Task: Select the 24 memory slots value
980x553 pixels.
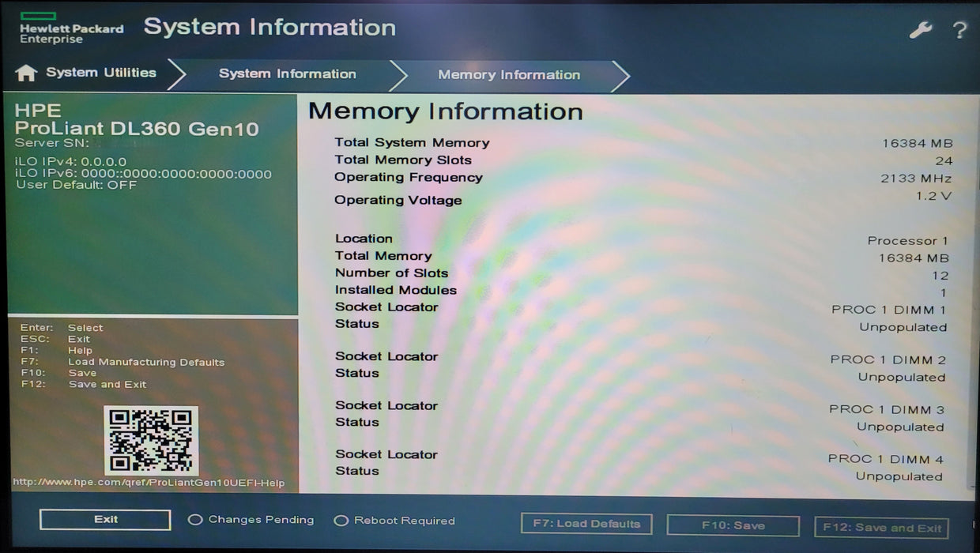Action: click(x=944, y=161)
